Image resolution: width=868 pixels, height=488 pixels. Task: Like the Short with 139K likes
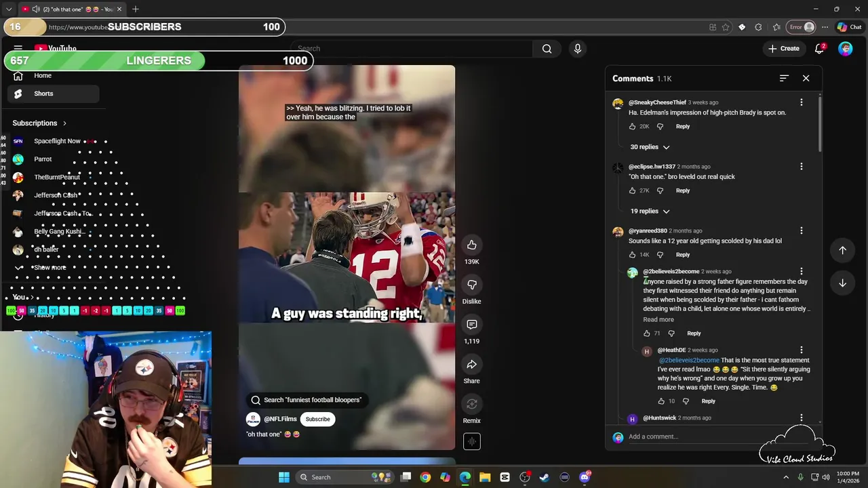point(471,245)
